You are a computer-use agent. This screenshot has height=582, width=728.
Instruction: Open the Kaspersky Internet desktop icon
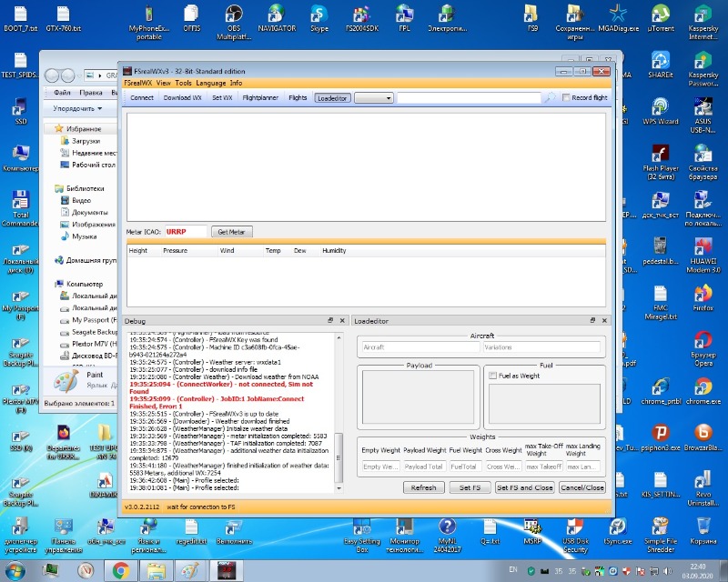703,22
